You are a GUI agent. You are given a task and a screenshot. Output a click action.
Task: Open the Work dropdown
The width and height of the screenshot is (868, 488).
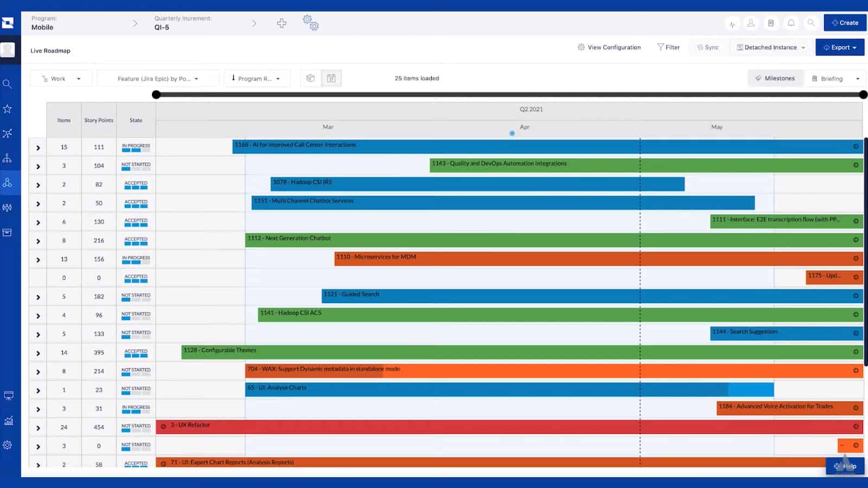pyautogui.click(x=60, y=78)
